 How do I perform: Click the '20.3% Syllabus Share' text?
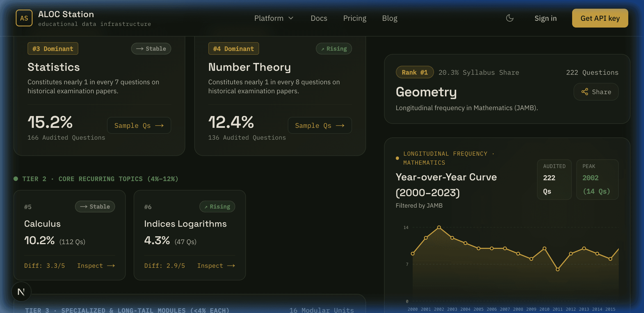479,72
